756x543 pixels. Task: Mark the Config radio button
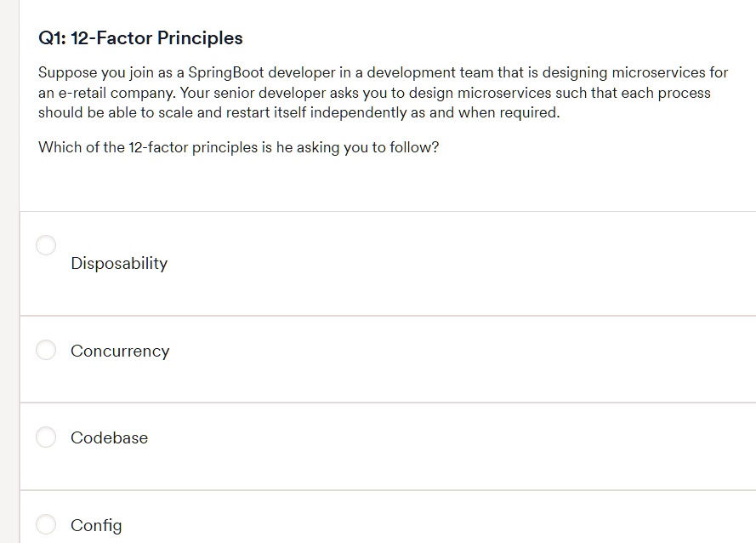click(46, 524)
